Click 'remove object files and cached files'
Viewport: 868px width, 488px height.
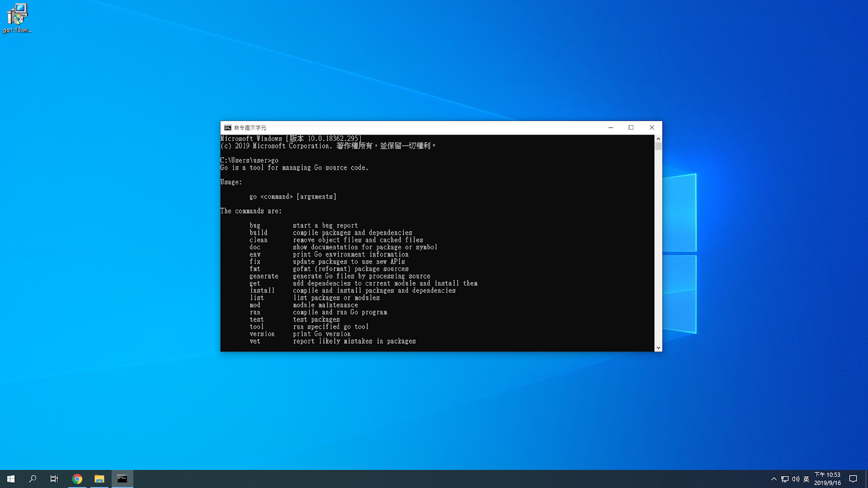[358, 240]
